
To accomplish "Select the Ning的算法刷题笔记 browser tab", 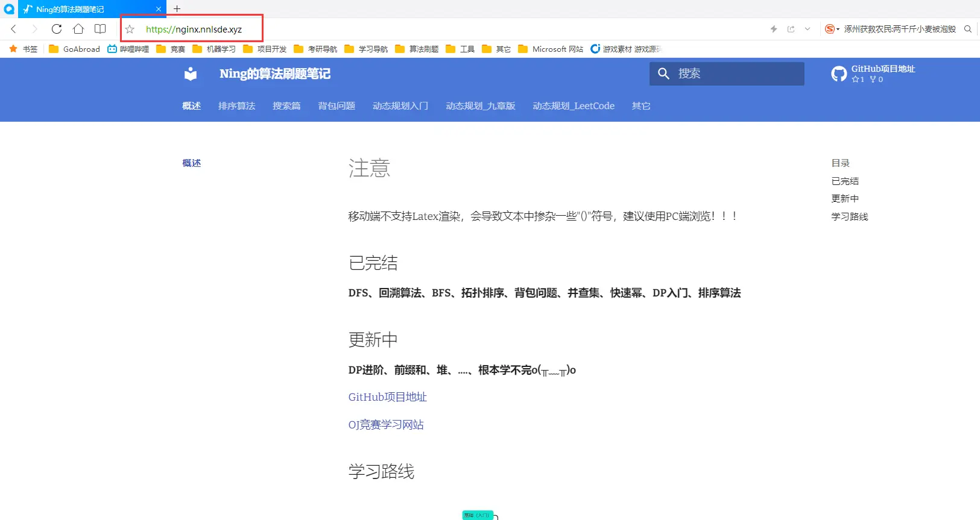I will coord(92,9).
